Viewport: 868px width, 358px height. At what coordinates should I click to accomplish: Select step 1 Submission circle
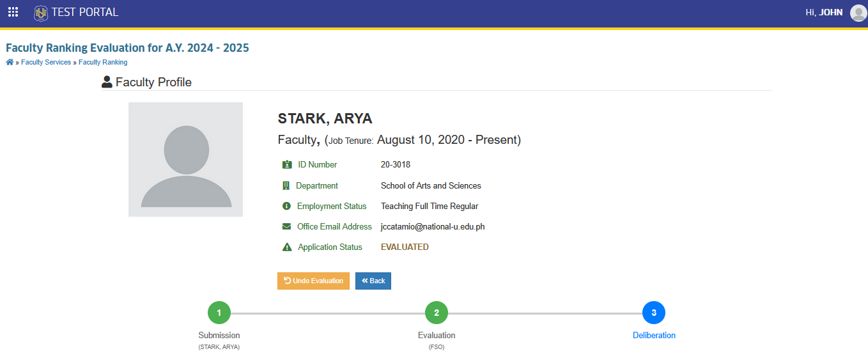[219, 313]
